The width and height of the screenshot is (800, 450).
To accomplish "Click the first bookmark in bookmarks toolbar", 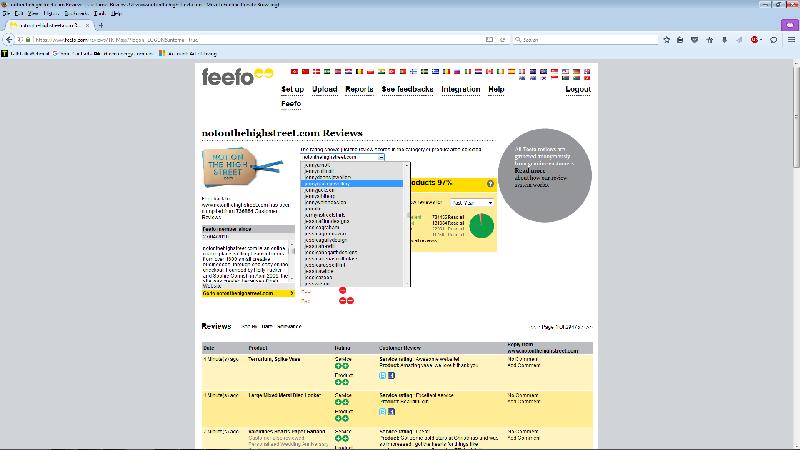I will 26,53.
